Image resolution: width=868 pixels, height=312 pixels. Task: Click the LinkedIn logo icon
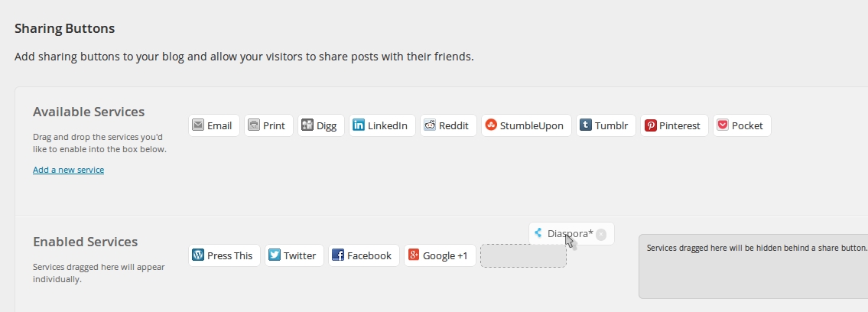(359, 125)
